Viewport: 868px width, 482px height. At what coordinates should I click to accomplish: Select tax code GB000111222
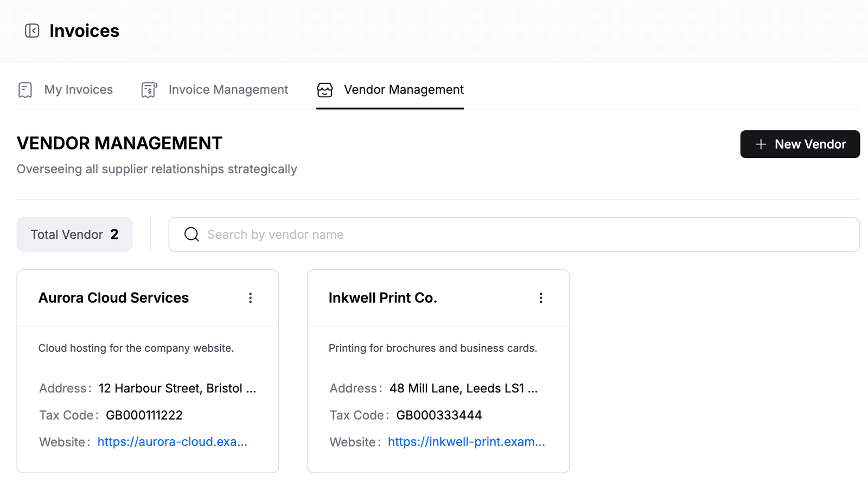(x=144, y=415)
